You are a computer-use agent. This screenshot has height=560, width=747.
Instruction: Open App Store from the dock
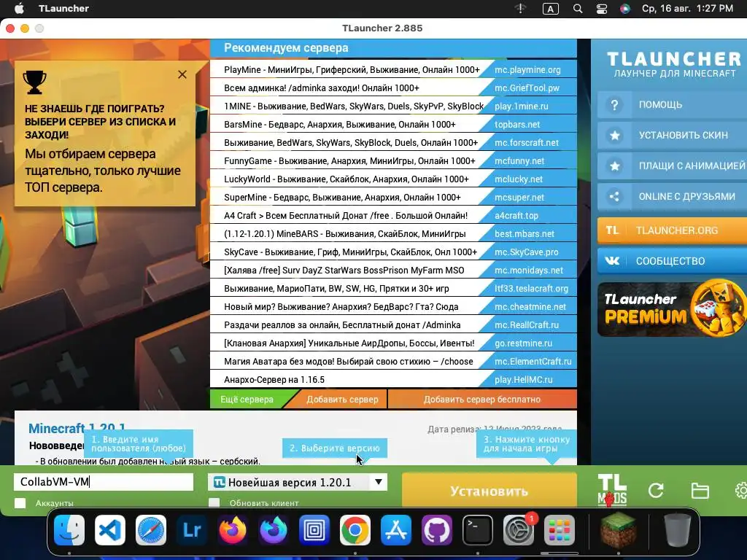[x=396, y=530]
